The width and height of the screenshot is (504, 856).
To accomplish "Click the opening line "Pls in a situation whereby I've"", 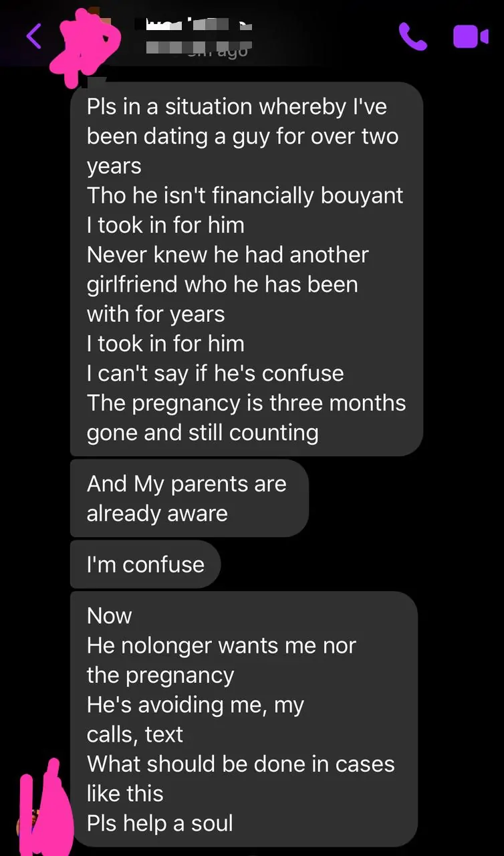I will (237, 106).
